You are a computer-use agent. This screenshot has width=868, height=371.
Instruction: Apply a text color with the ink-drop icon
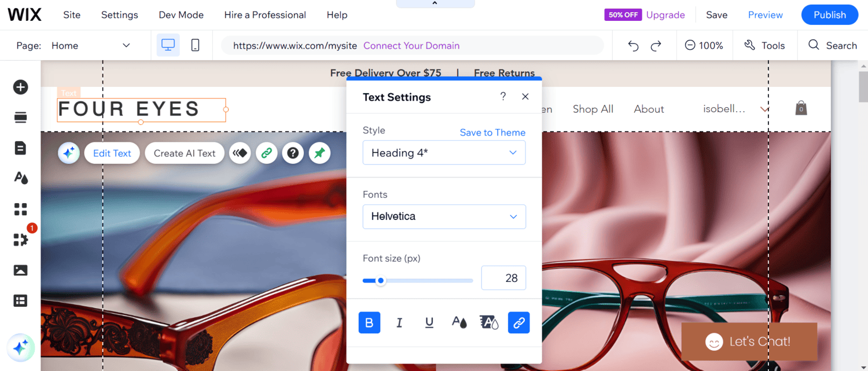459,322
